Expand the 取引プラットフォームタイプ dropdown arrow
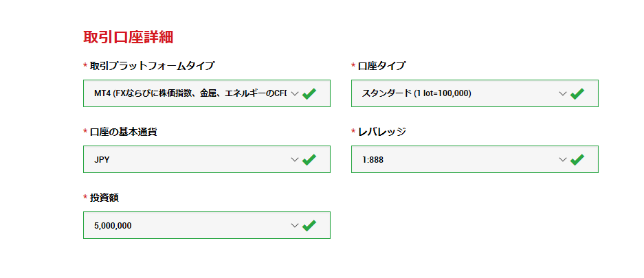 point(295,93)
